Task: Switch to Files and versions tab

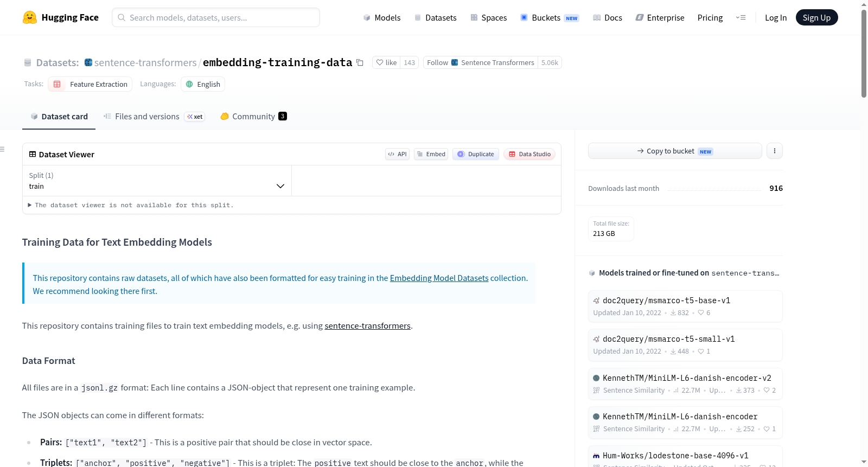Action: tap(154, 117)
